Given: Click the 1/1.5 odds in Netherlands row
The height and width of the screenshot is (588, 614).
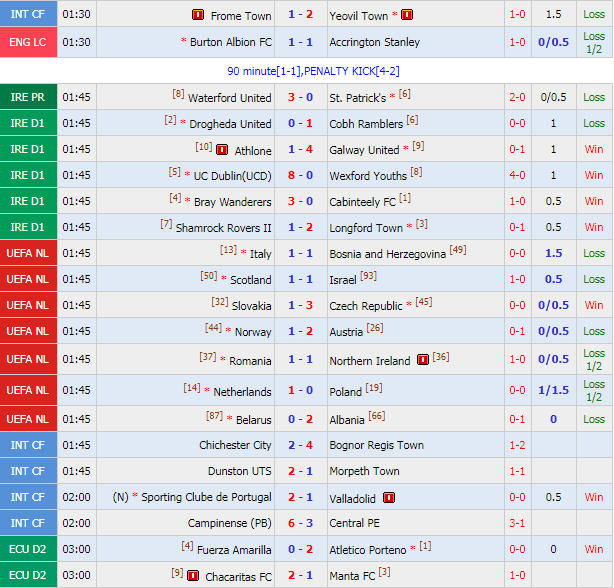Looking at the screenshot, I should (553, 390).
